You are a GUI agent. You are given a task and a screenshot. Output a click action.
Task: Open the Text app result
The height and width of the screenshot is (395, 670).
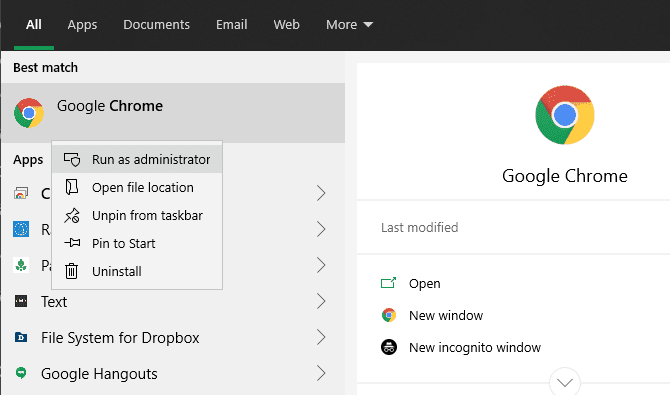click(54, 302)
